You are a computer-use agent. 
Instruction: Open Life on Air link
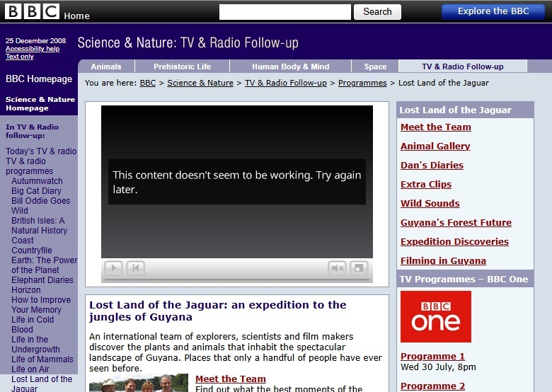pos(30,369)
